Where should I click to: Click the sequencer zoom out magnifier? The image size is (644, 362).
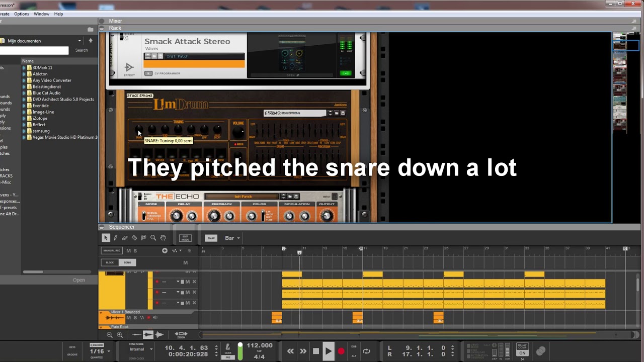pos(110,334)
